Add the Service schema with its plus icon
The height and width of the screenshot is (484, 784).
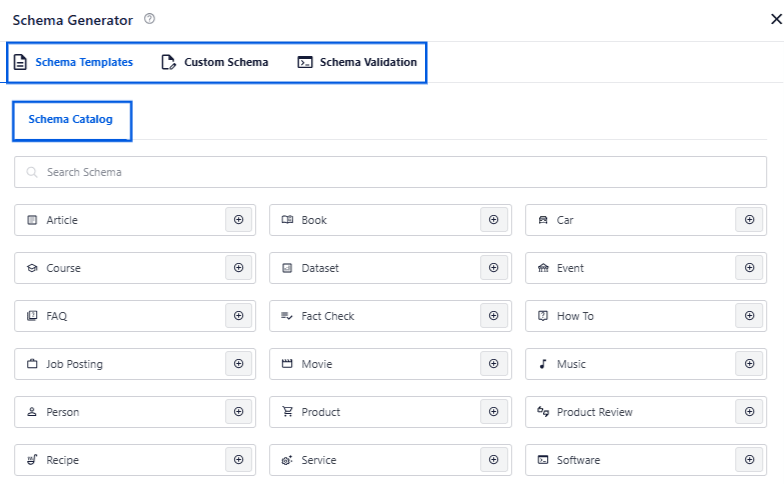coord(494,460)
